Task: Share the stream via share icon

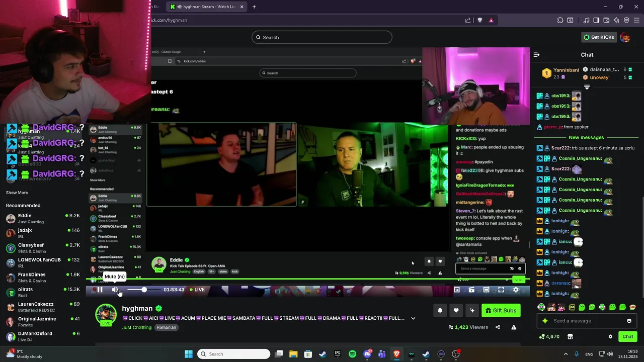Action: coord(498,327)
